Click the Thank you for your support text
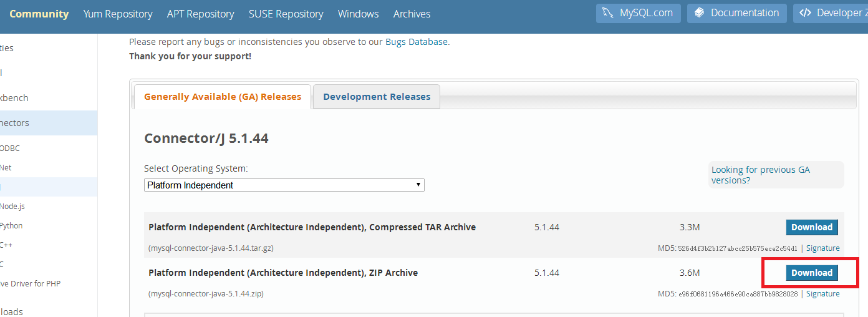 point(190,56)
